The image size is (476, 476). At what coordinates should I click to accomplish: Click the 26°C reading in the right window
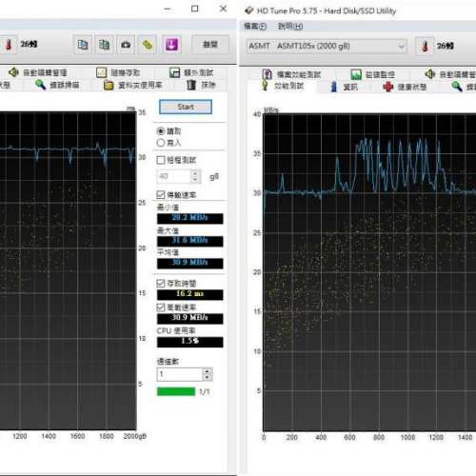[446, 47]
